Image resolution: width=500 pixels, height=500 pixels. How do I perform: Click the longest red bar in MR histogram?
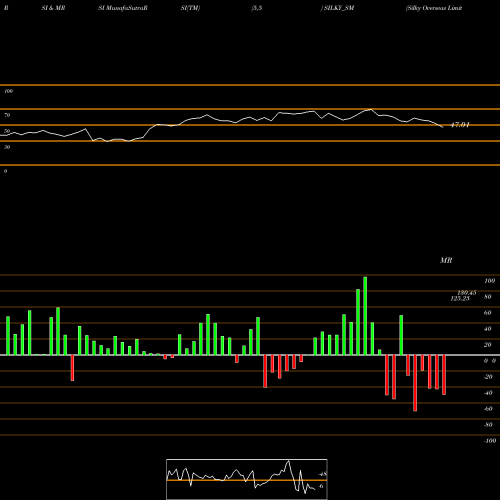415,383
